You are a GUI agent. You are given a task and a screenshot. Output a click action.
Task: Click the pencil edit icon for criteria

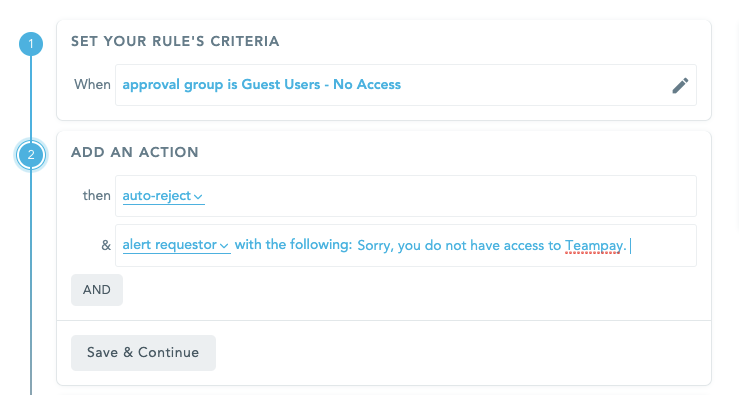click(x=680, y=85)
